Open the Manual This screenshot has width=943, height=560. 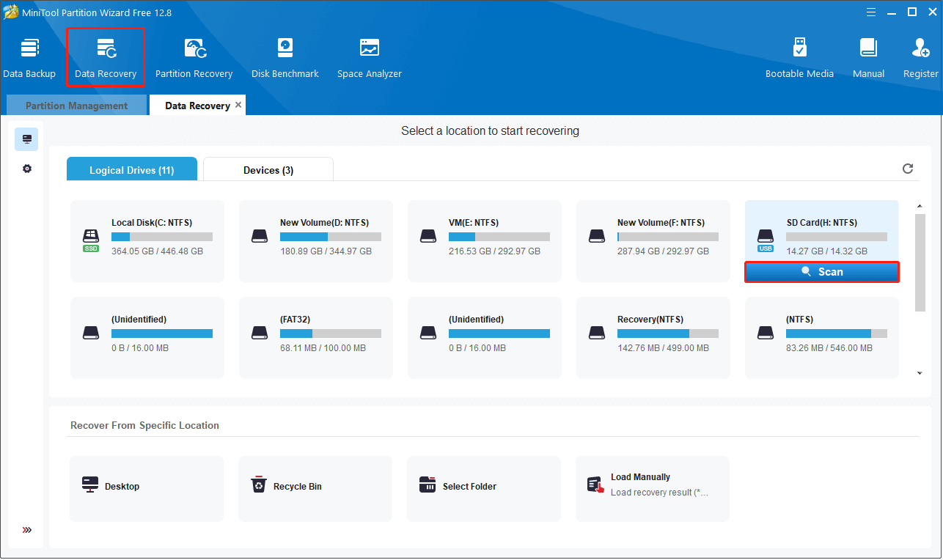868,57
